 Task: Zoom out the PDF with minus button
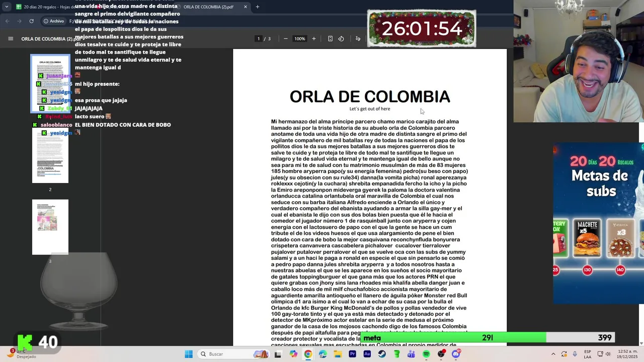(x=286, y=39)
